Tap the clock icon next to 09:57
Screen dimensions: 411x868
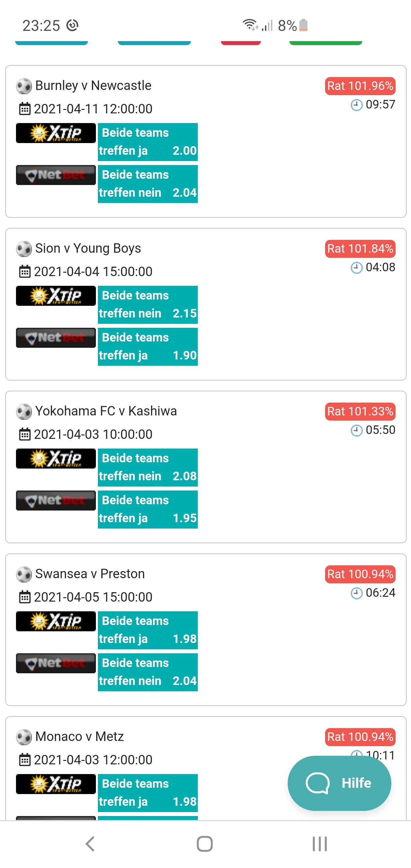356,105
